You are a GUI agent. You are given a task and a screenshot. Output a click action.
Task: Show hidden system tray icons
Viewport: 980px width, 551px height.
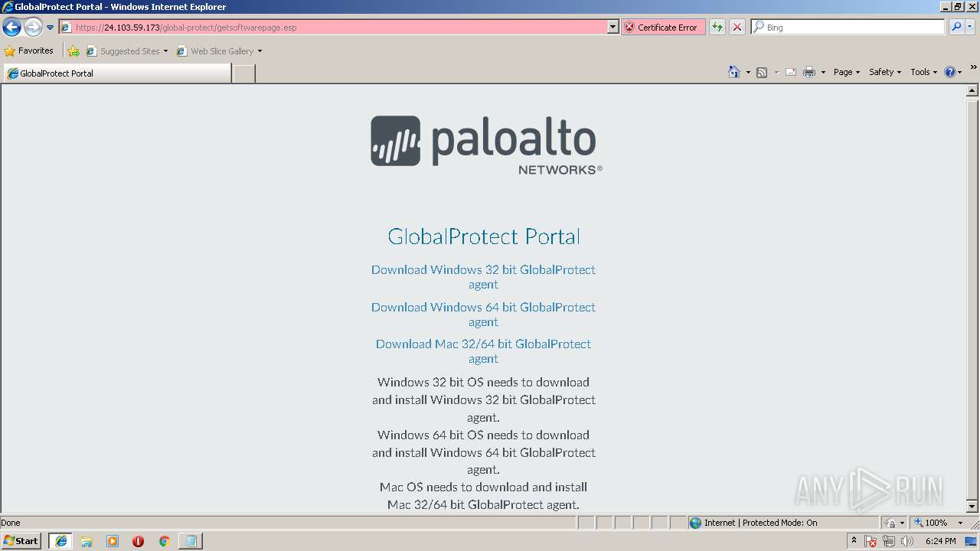coord(854,541)
